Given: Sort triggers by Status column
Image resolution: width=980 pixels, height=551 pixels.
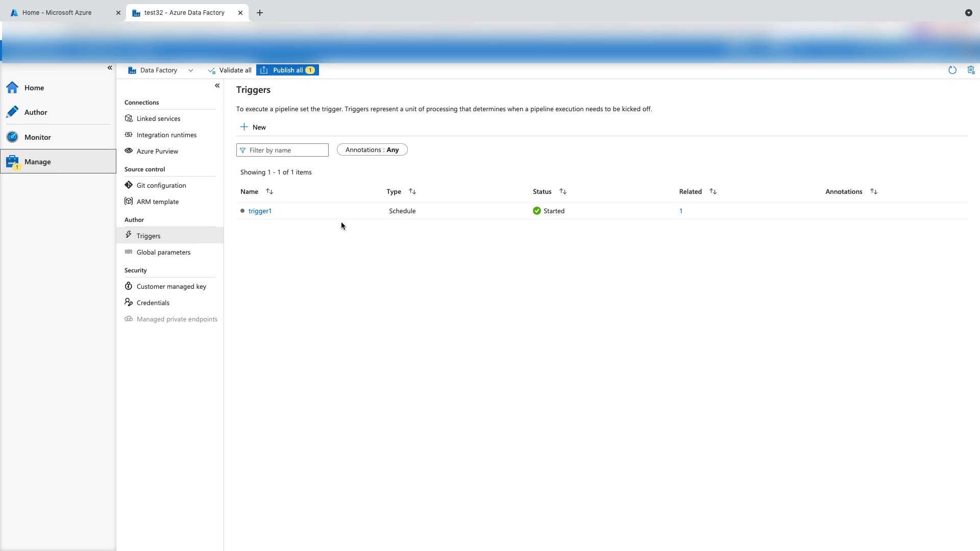Looking at the screenshot, I should pos(563,192).
